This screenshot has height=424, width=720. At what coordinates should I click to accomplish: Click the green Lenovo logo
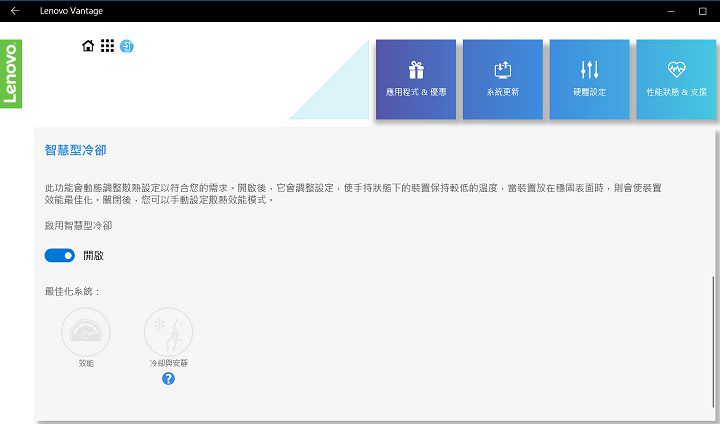(11, 74)
